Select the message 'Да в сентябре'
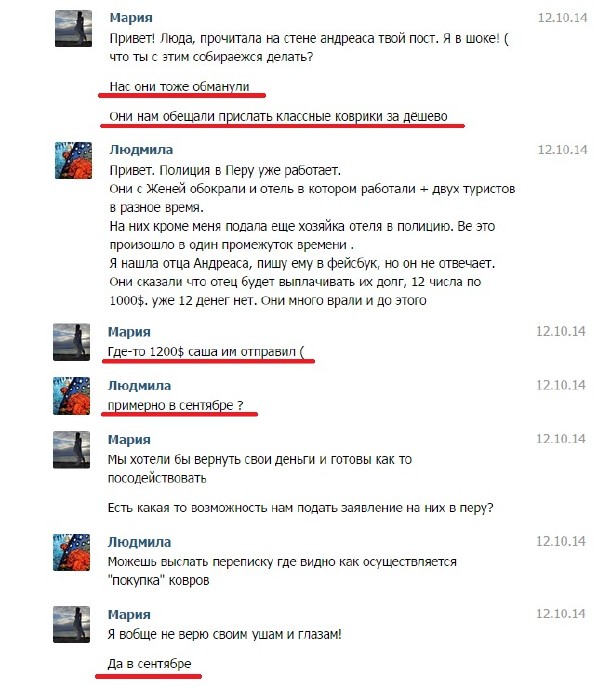Screen dimensions: 611x700 [x=149, y=664]
